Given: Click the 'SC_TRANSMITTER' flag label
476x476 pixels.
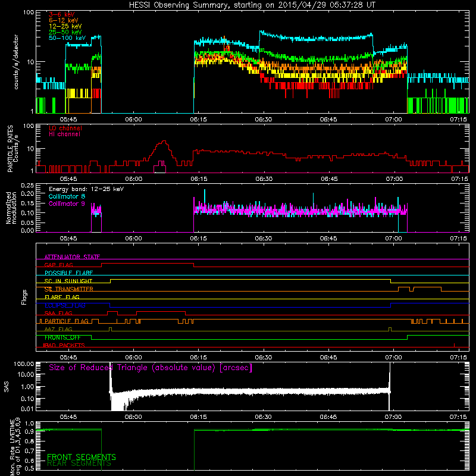Looking at the screenshot, I should [x=68, y=289].
